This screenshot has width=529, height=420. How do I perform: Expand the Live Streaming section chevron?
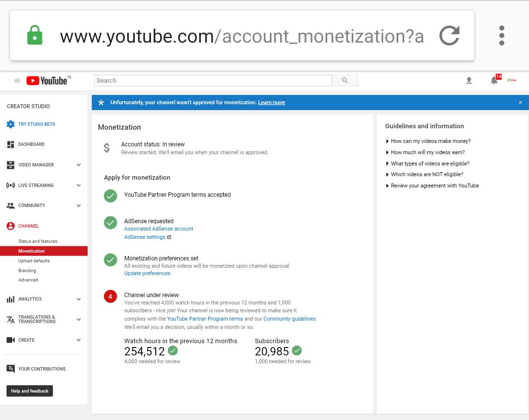(x=78, y=186)
